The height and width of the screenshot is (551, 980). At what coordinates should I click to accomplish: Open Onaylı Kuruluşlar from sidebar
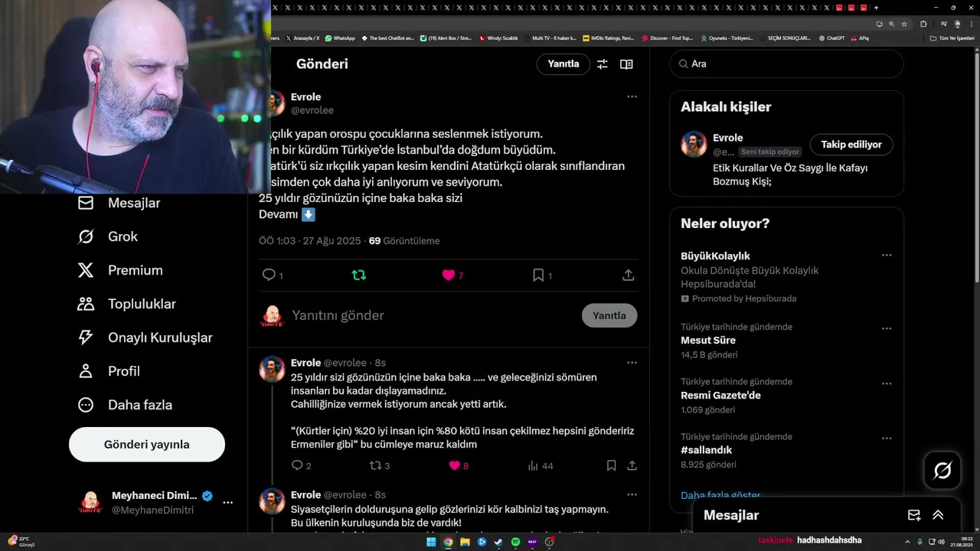145,337
